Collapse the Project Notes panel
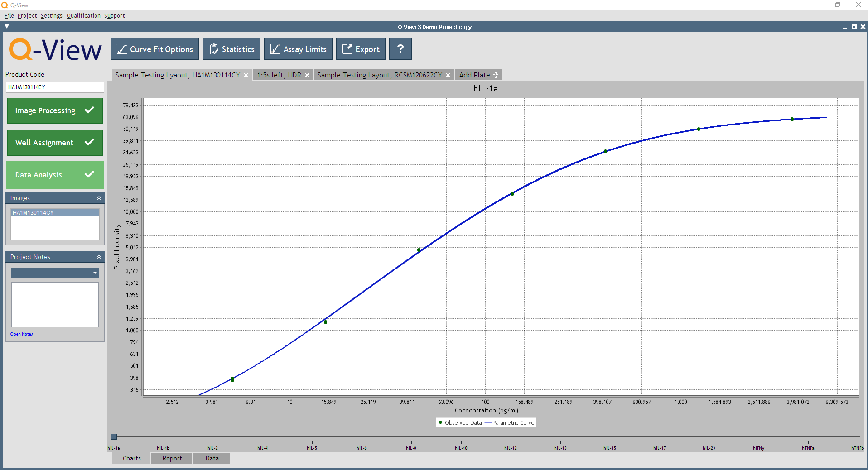This screenshot has width=868, height=470. point(99,257)
